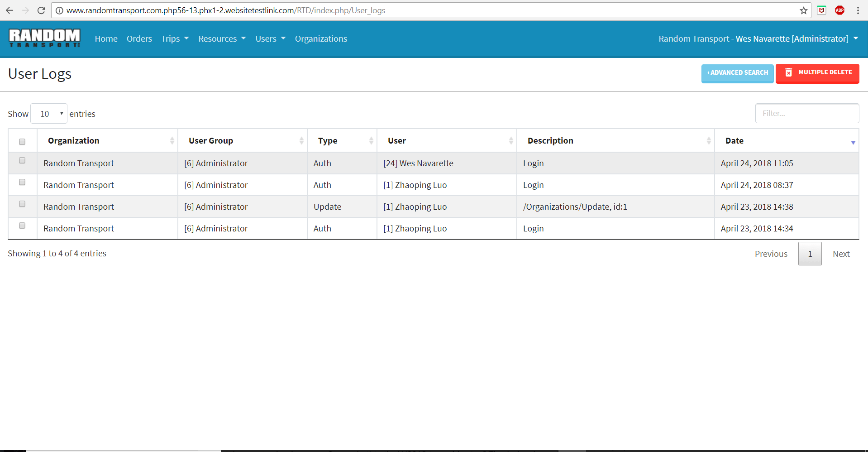The image size is (868, 452).
Task: Open the Organizations nav item
Action: (x=321, y=39)
